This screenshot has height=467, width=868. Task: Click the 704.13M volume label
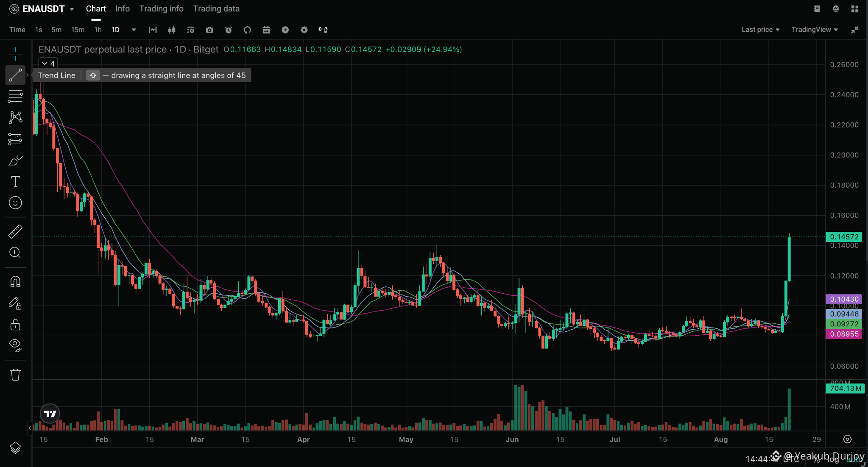tap(845, 388)
